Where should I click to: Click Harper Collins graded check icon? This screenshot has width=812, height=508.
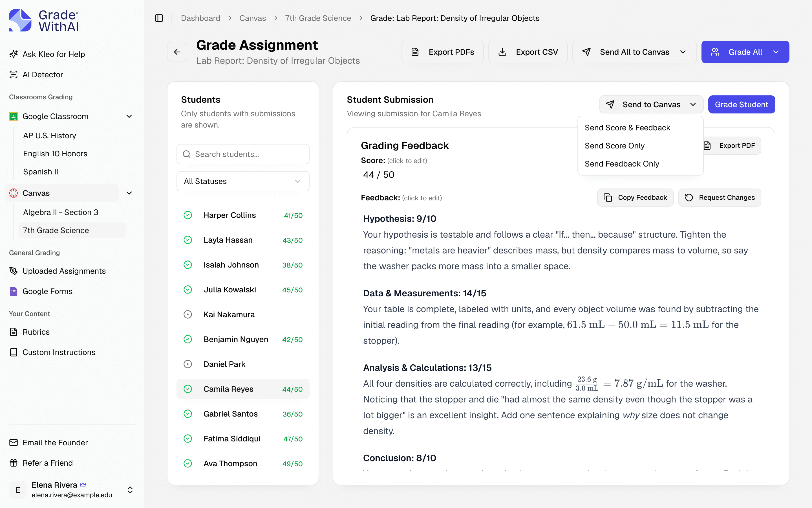(188, 215)
